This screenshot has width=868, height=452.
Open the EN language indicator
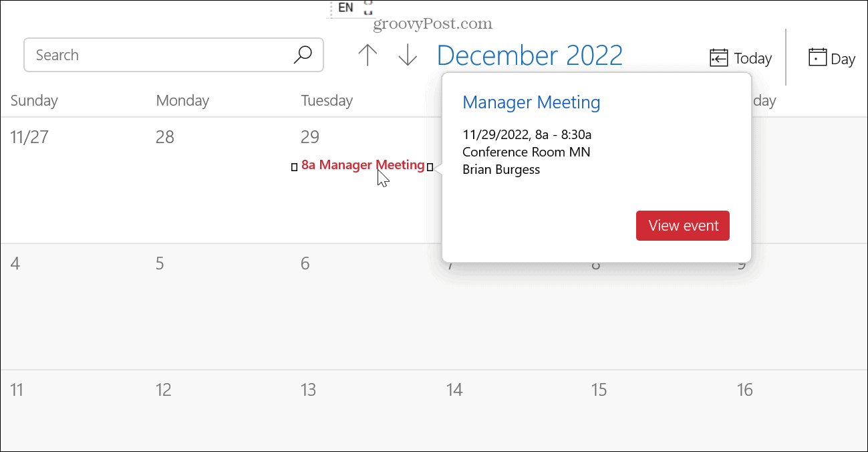tap(346, 8)
